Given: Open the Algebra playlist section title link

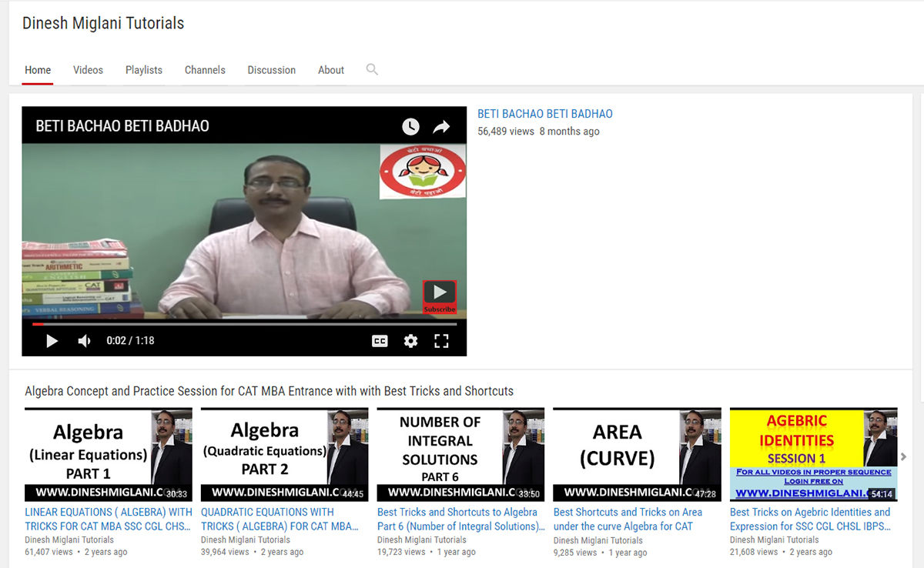Looking at the screenshot, I should point(269,391).
